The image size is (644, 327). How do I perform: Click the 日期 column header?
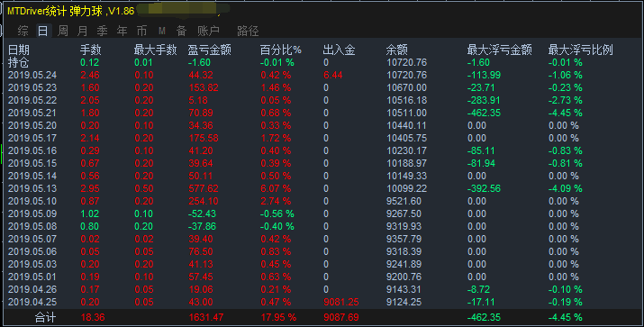(19, 50)
